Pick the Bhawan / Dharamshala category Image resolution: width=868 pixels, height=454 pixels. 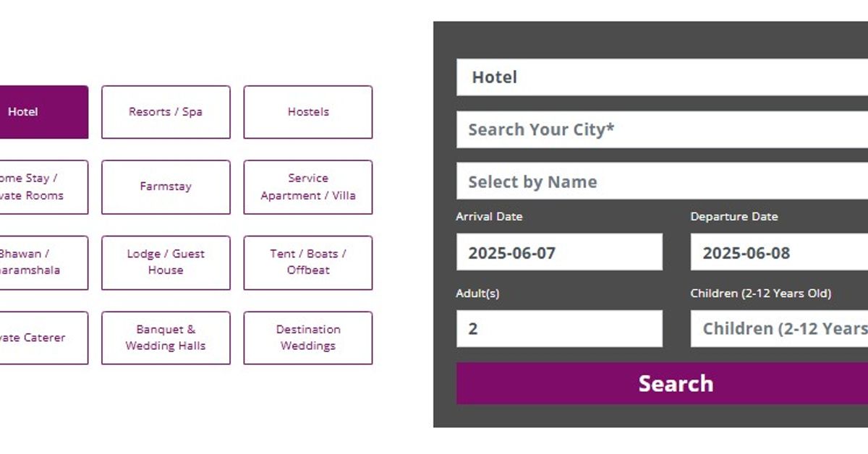pos(36,262)
